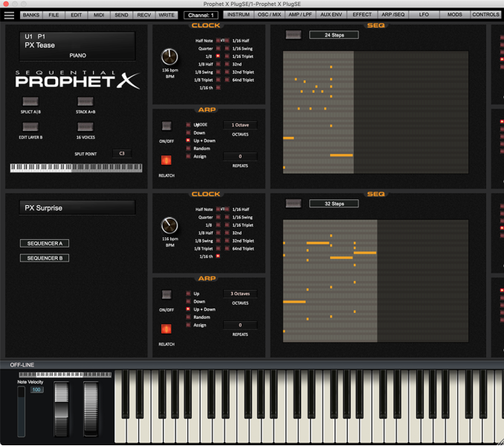Open the 1 Octave dropdown
The height and width of the screenshot is (446, 504).
(240, 125)
